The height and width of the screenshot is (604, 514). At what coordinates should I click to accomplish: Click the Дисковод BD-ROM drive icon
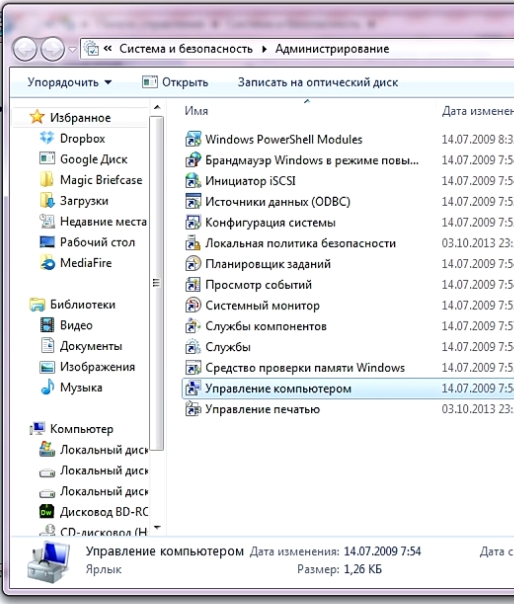coord(47,512)
